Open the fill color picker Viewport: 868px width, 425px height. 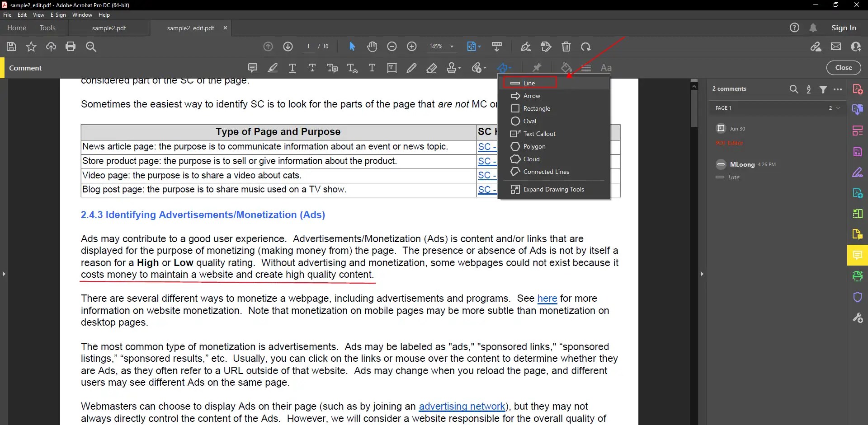coord(566,68)
